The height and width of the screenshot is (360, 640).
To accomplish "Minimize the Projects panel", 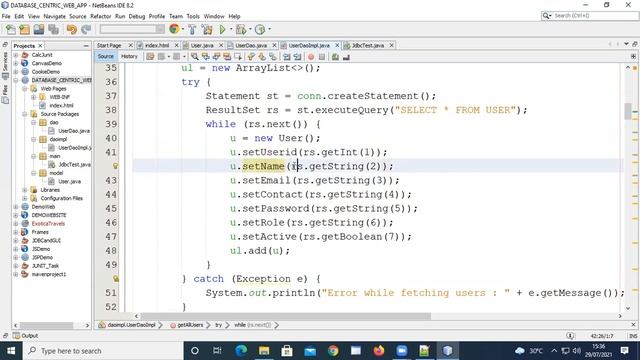I will [86, 46].
